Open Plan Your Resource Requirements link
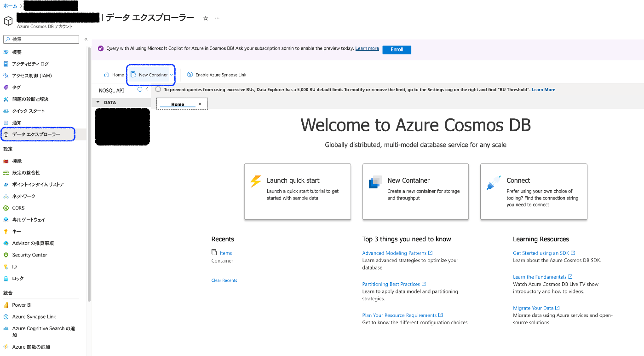Screen dimensions: 644x356 click(x=402, y=315)
